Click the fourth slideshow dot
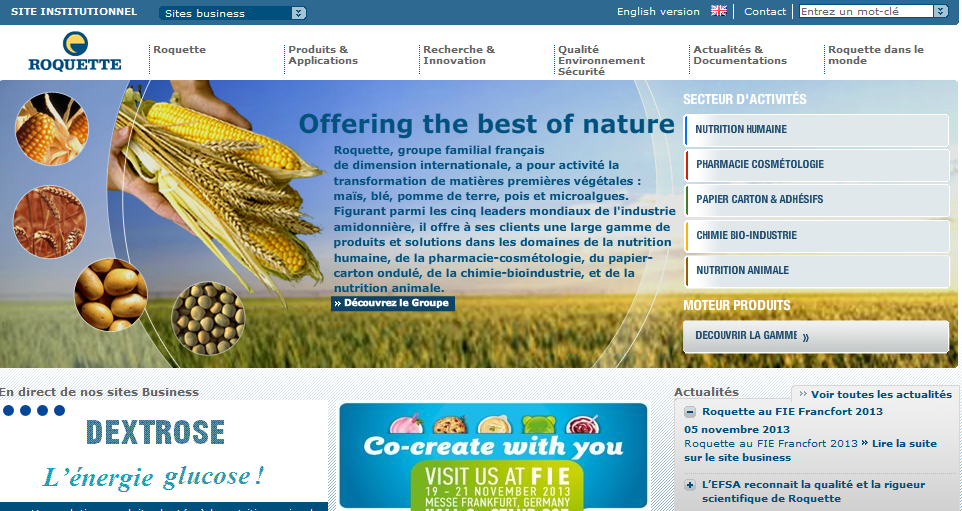 tap(60, 410)
